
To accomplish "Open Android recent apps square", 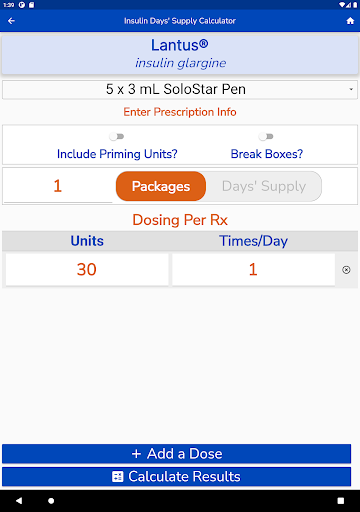I will (341, 501).
